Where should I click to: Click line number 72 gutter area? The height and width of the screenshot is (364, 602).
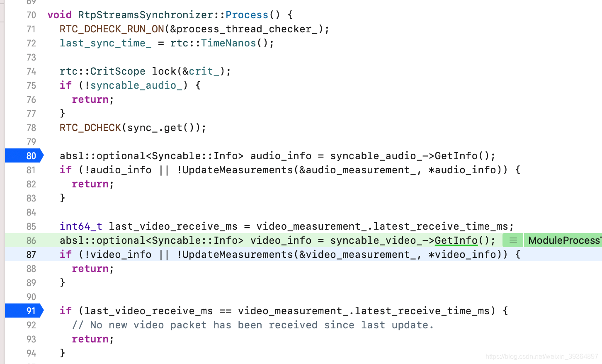click(31, 43)
